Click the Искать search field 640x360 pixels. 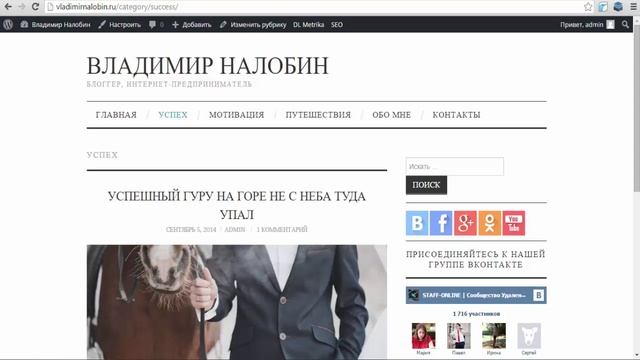coord(455,167)
